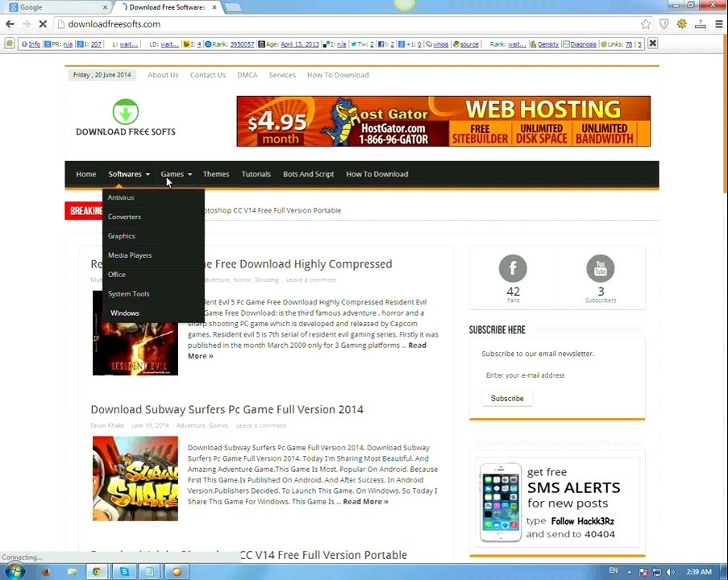Image resolution: width=728 pixels, height=580 pixels.
Task: Open Windows Explorer folder in taskbar
Action: coord(72,572)
